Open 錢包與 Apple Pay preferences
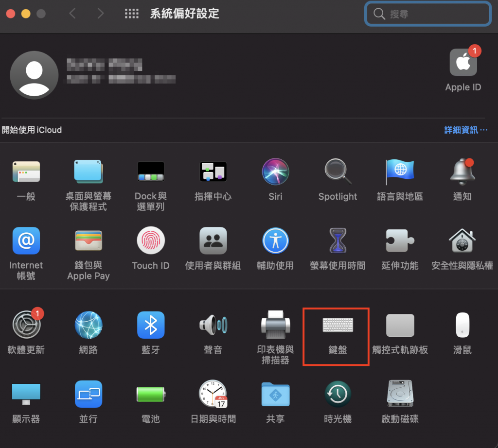This screenshot has width=498, height=448. [89, 241]
